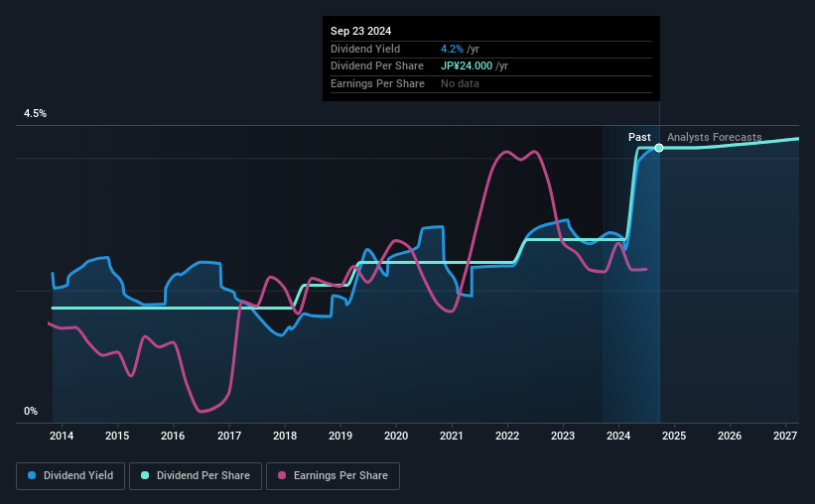815x504 pixels.
Task: Click the 'Dividend Yield' row label in tooltip
Action: 365,49
